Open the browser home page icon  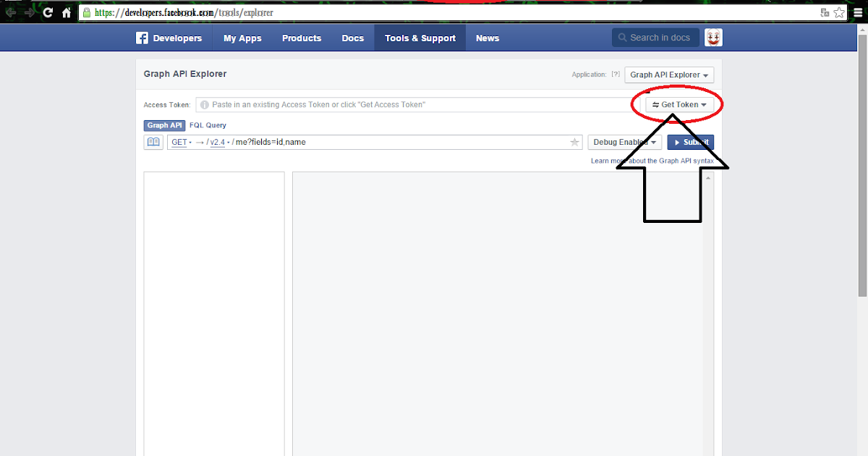(x=67, y=13)
